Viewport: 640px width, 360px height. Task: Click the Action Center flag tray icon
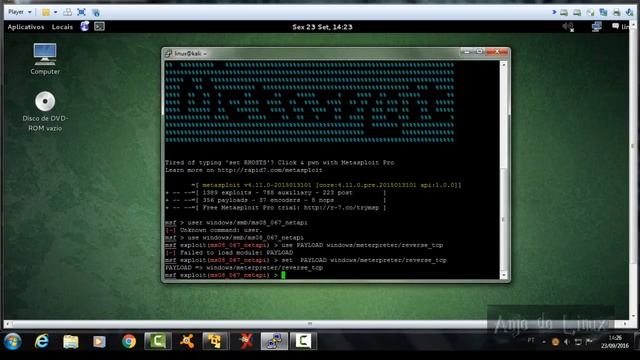pyautogui.click(x=589, y=342)
